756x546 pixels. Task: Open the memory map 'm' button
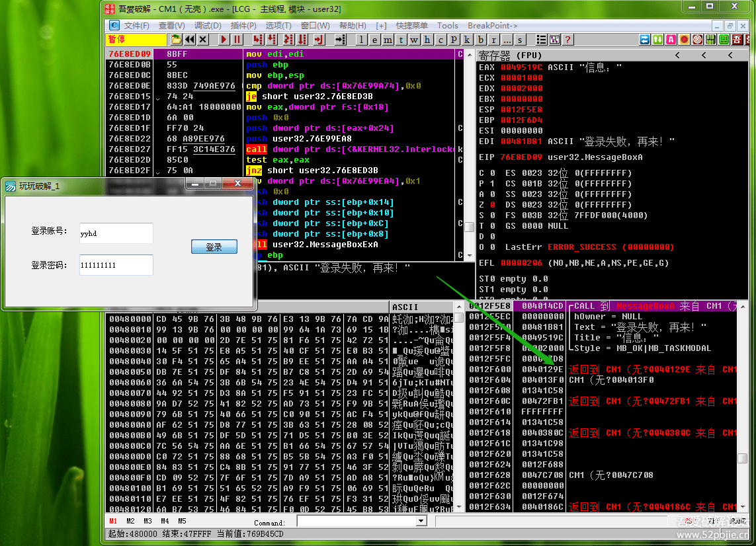pos(388,40)
